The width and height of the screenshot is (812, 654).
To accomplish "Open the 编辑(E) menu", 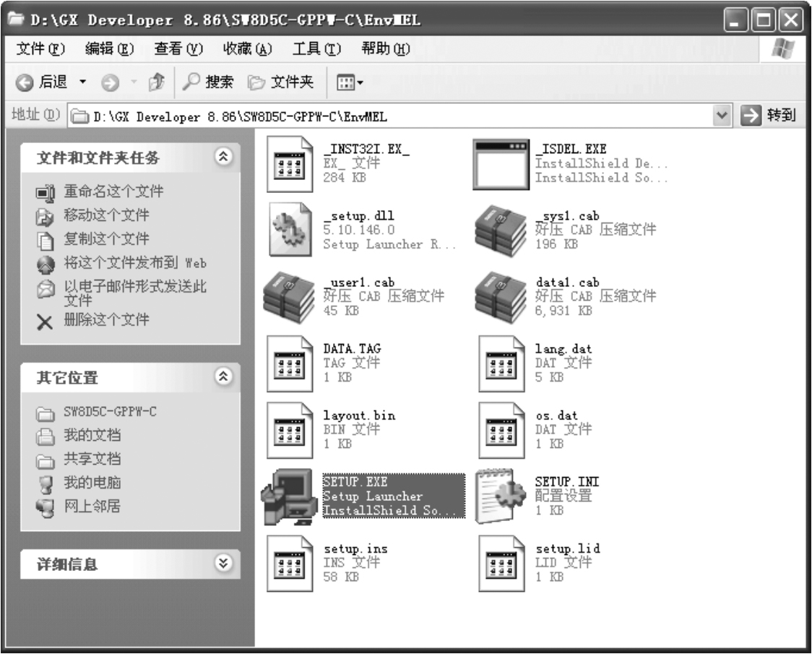I will [x=109, y=48].
